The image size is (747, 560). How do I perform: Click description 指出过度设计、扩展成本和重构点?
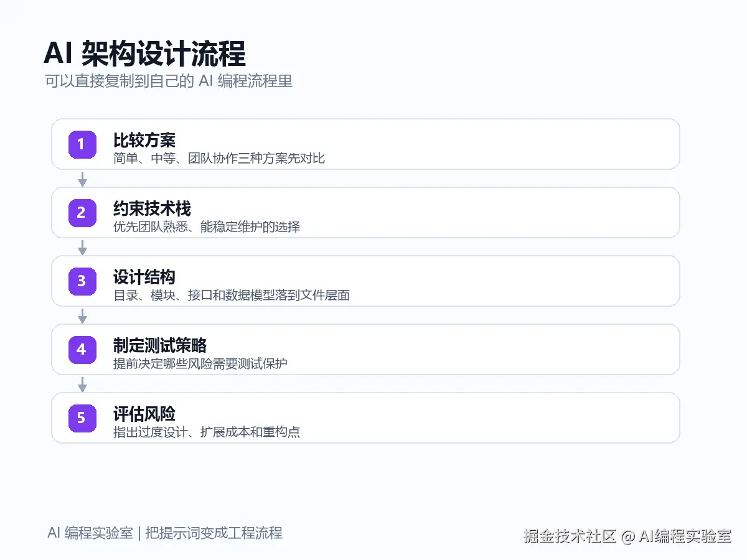[x=207, y=432]
